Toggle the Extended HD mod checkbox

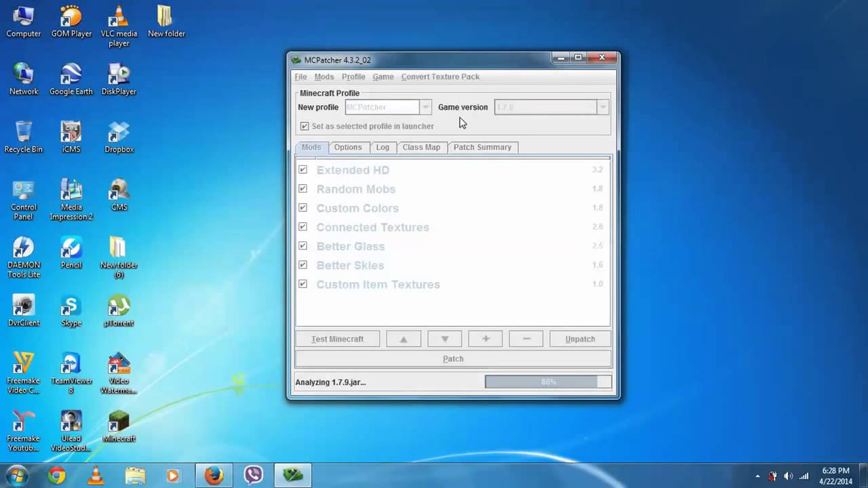[302, 169]
